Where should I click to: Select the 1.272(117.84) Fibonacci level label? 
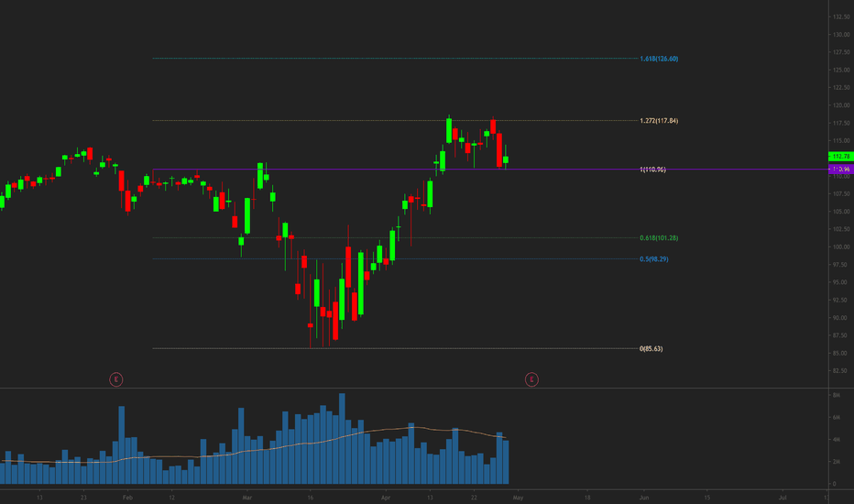pyautogui.click(x=659, y=121)
